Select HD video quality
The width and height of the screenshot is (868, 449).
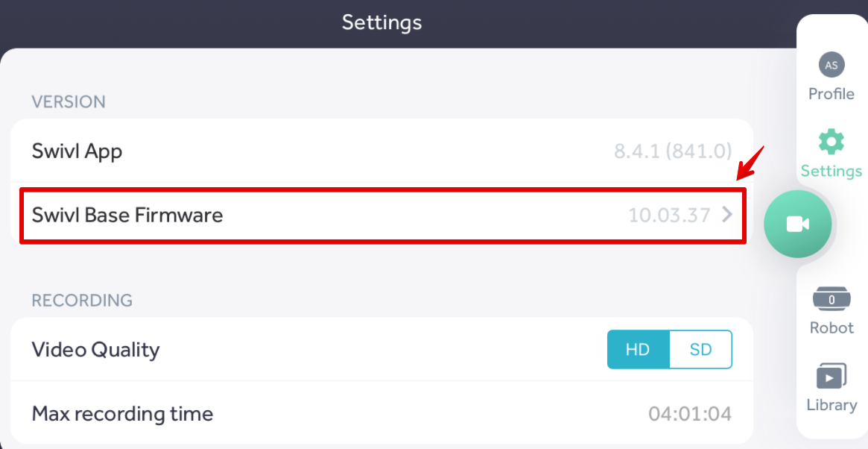(638, 350)
